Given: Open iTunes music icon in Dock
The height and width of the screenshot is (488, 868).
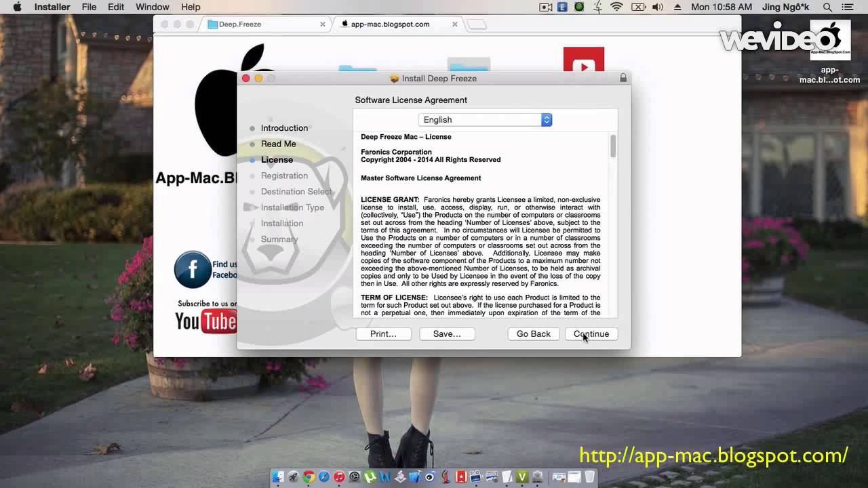Looking at the screenshot, I should (339, 477).
